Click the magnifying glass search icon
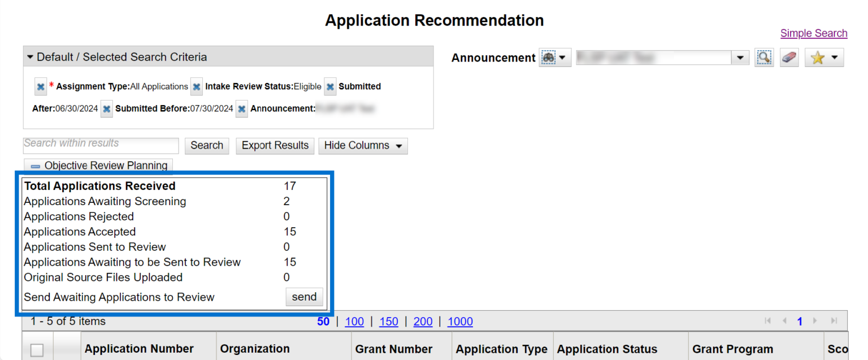The width and height of the screenshot is (868, 360). (x=763, y=58)
